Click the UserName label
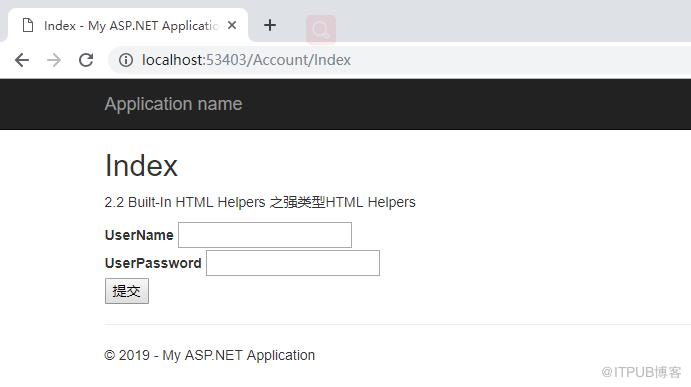691x387 pixels. [x=139, y=235]
